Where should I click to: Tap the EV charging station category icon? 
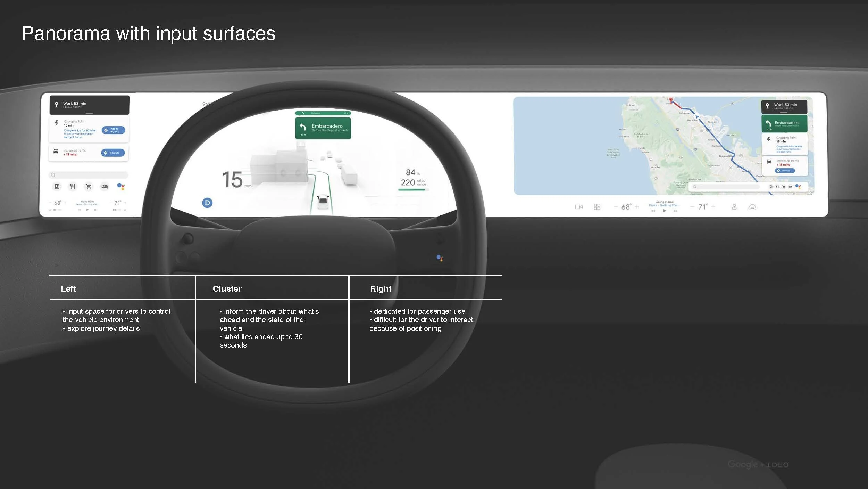[57, 187]
